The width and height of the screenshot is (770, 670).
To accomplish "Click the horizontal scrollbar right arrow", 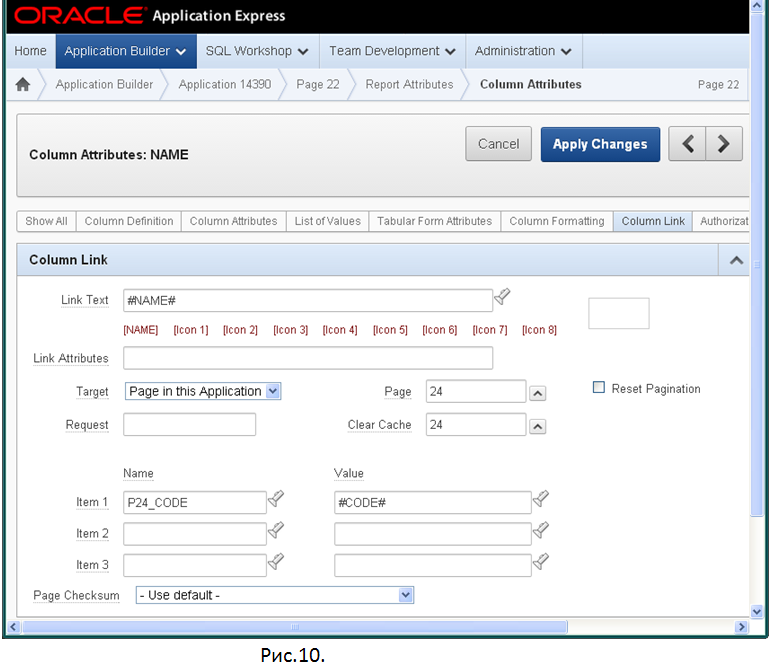I will pos(742,627).
